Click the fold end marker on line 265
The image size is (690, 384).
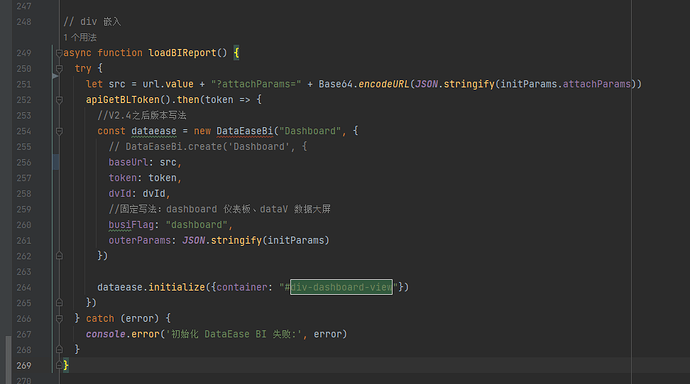click(x=59, y=303)
